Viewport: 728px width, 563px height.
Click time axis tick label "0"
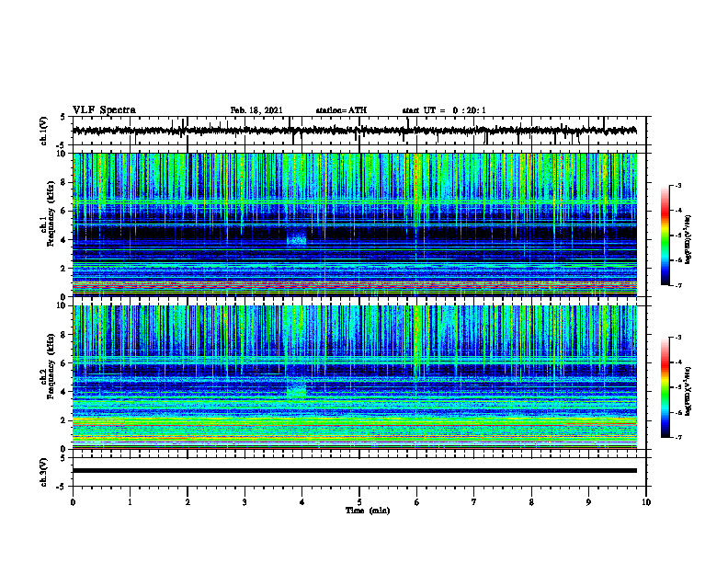click(73, 502)
